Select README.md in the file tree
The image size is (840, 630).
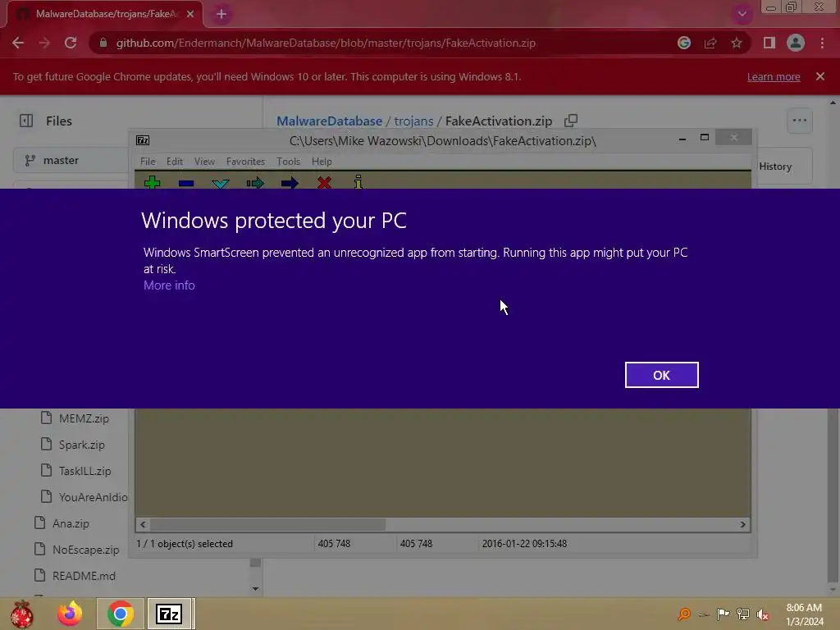84,576
